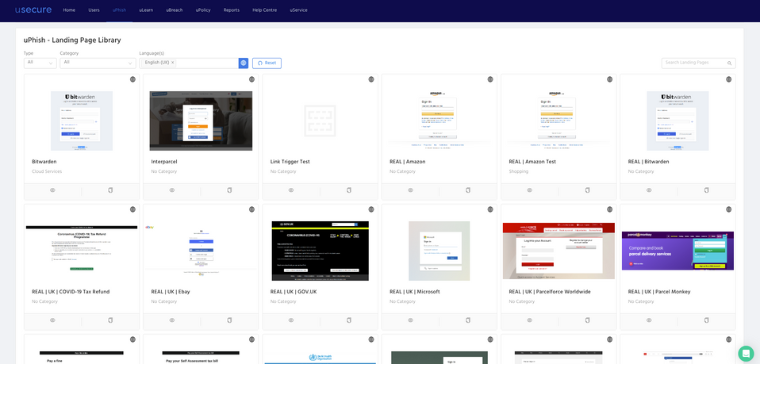The width and height of the screenshot is (760, 420).
Task: Copy the REAL | Amazon landing page
Action: point(468,190)
